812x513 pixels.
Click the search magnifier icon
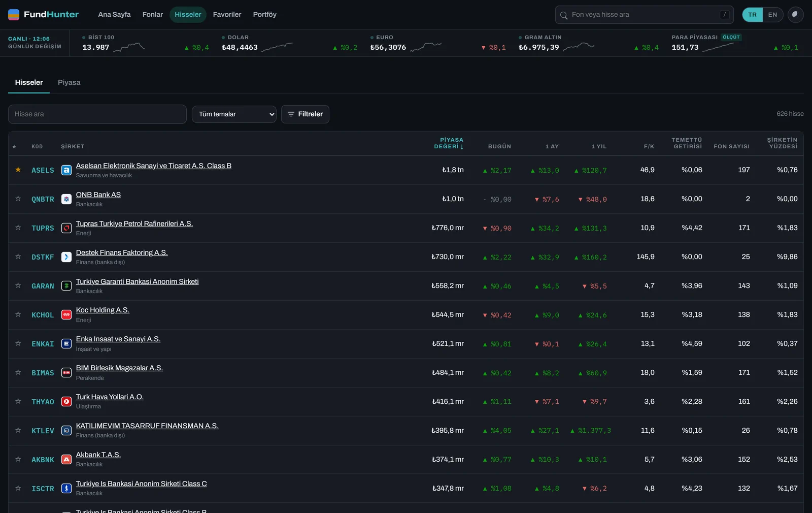pos(563,15)
